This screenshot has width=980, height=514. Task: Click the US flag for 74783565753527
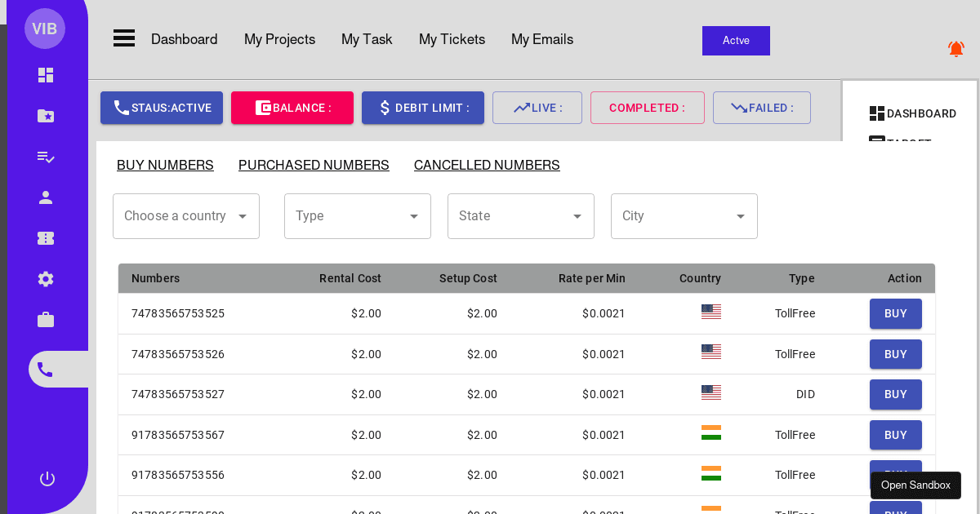pos(711,392)
